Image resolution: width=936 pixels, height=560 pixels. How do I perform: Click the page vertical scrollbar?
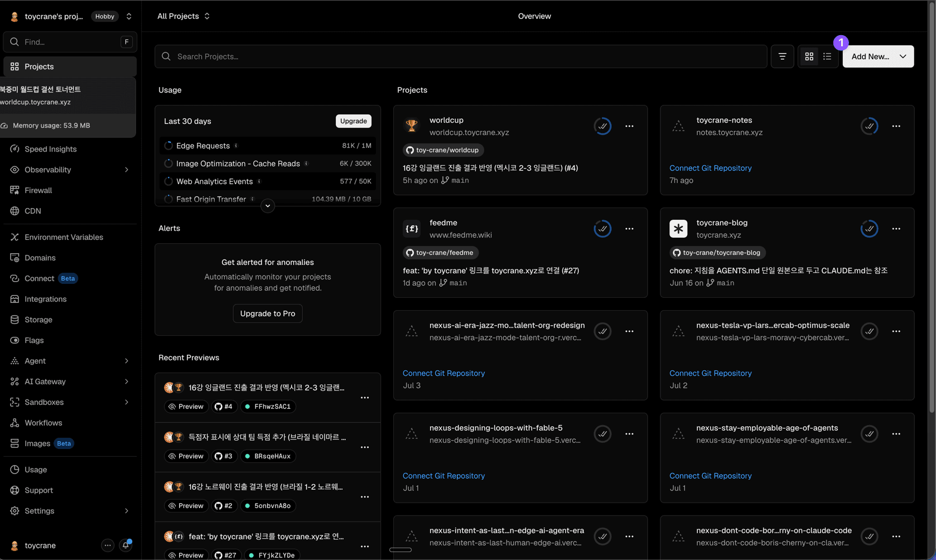tap(932, 206)
